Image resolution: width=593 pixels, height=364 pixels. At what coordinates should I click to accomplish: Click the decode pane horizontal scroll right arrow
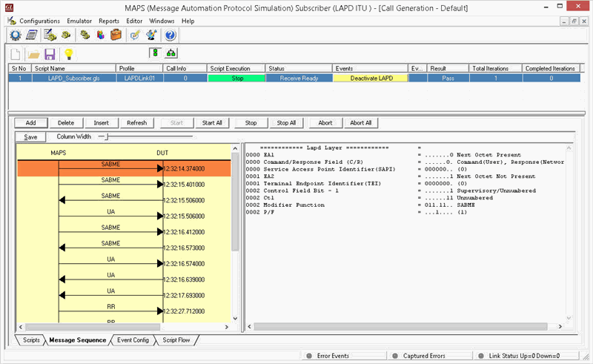pyautogui.click(x=560, y=326)
